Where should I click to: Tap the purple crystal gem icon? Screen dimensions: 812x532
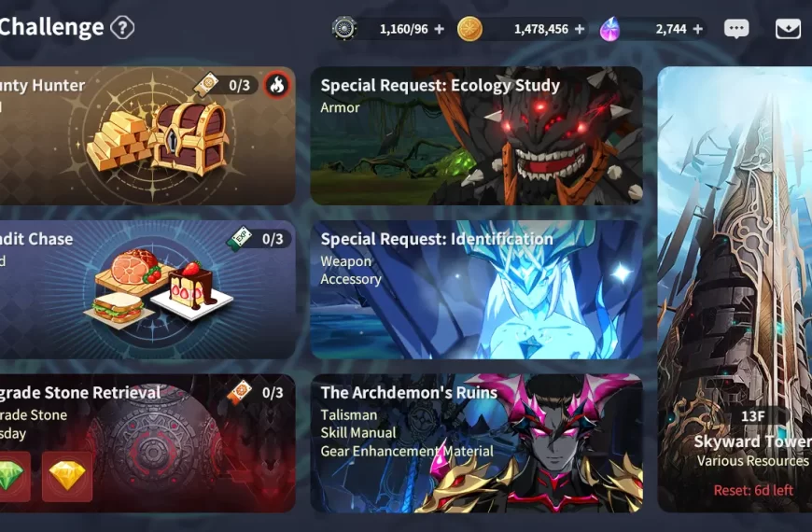click(610, 29)
